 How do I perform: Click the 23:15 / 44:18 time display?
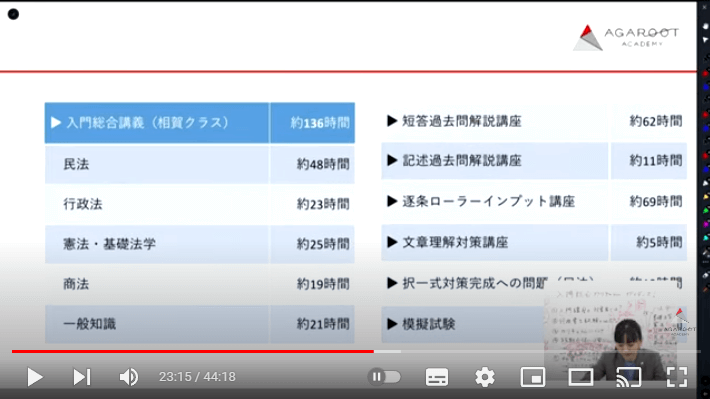pyautogui.click(x=197, y=377)
